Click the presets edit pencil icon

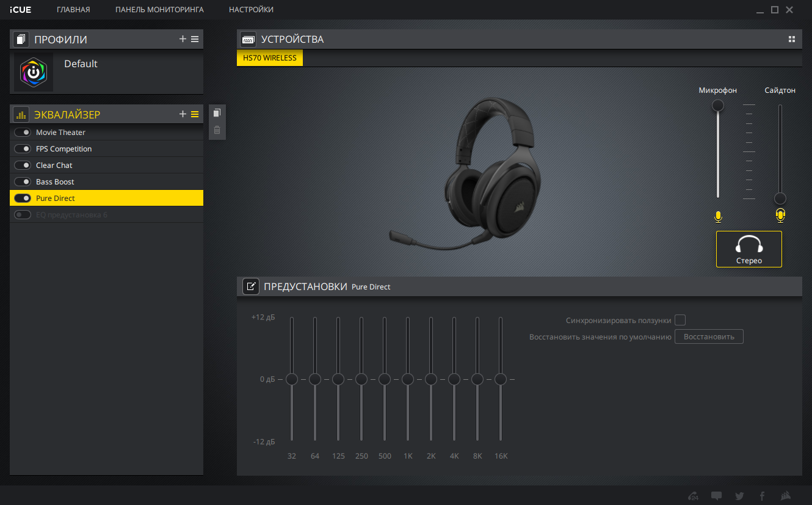(x=251, y=286)
